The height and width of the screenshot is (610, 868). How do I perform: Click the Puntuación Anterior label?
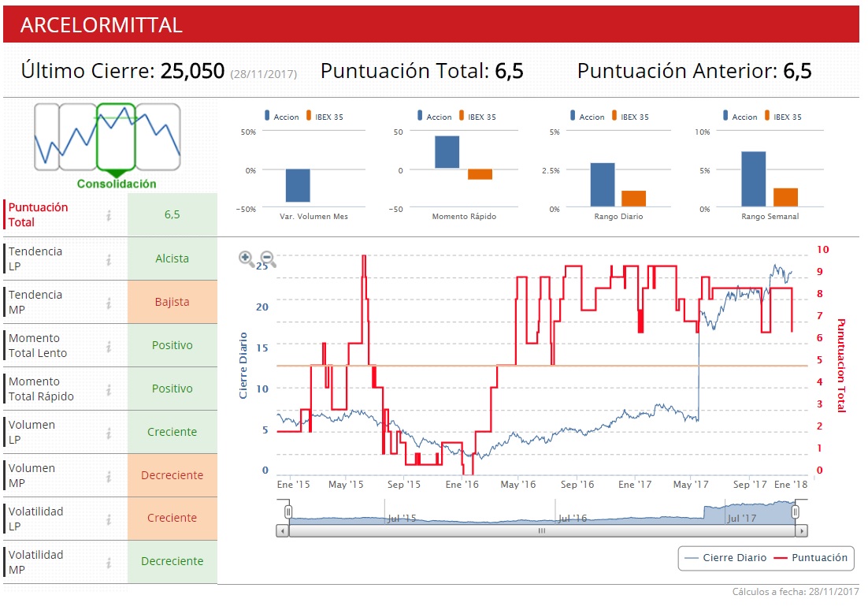pyautogui.click(x=677, y=71)
